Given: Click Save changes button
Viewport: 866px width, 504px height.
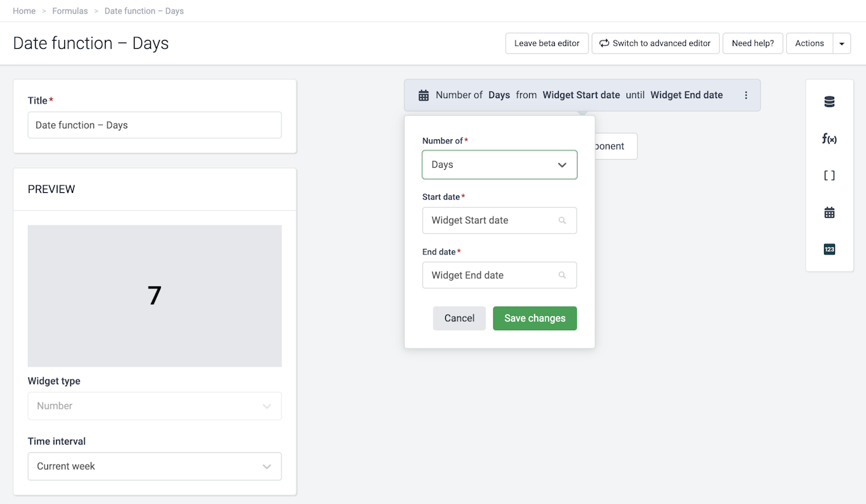Looking at the screenshot, I should point(534,318).
